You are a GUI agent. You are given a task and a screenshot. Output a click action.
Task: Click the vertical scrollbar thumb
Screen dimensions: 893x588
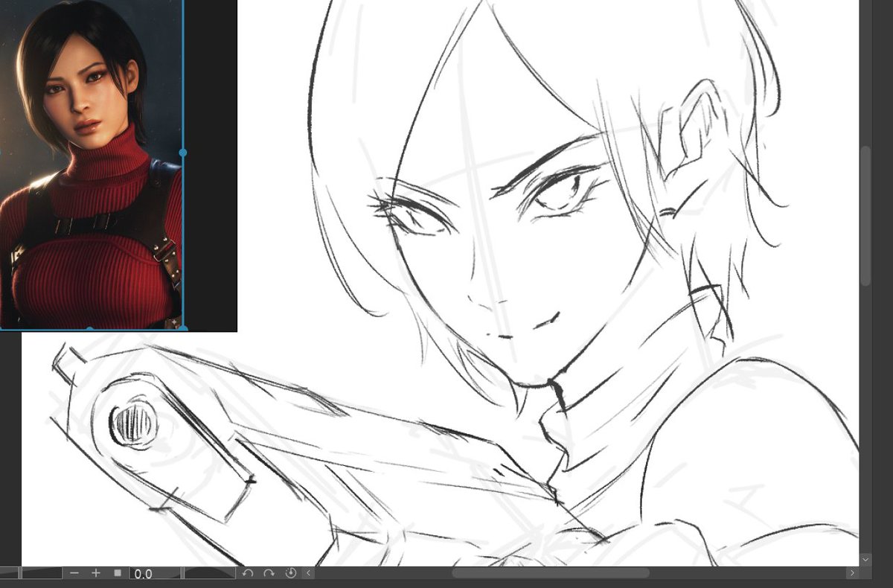coord(865,216)
